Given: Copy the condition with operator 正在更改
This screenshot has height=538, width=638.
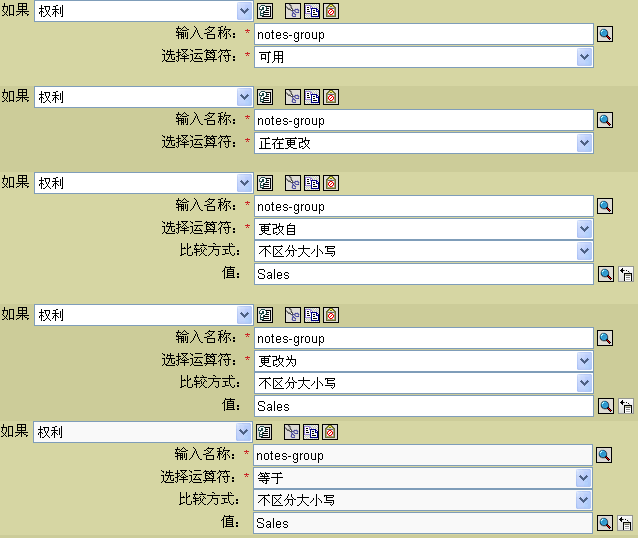Looking at the screenshot, I should pos(312,97).
